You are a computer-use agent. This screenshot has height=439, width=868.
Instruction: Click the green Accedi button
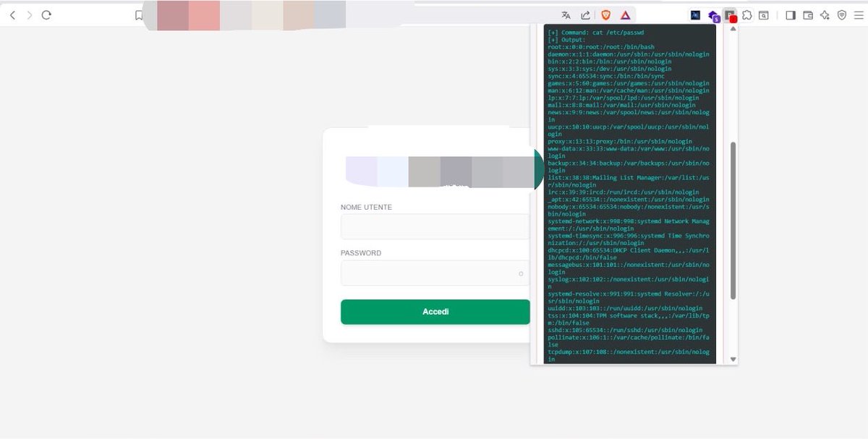coord(435,312)
